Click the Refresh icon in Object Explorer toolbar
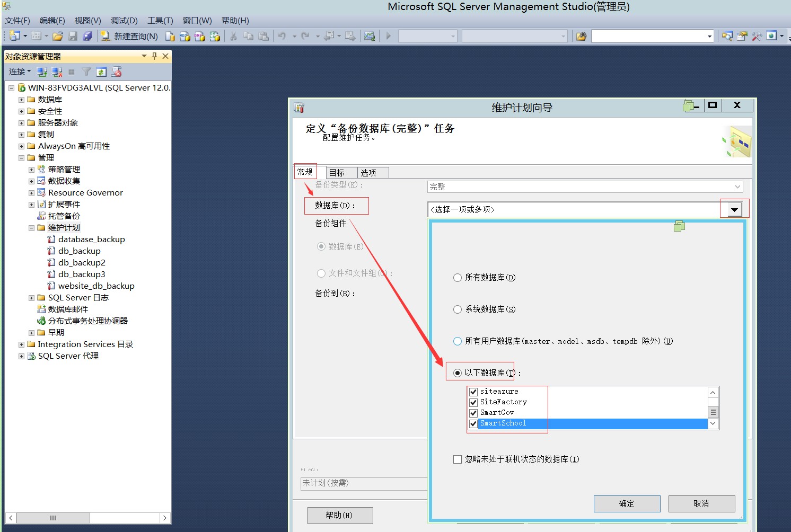 (101, 71)
